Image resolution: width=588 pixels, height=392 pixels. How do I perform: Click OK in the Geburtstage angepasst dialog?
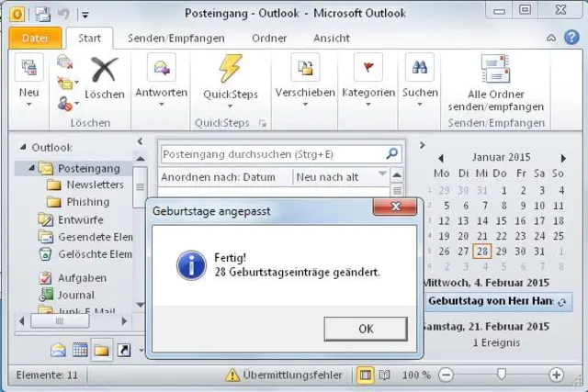pyautogui.click(x=366, y=329)
